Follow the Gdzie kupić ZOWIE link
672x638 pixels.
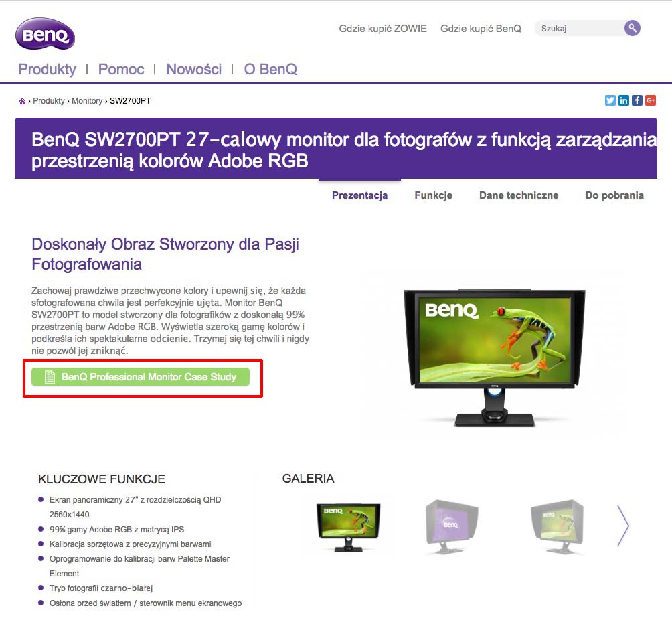click(383, 29)
